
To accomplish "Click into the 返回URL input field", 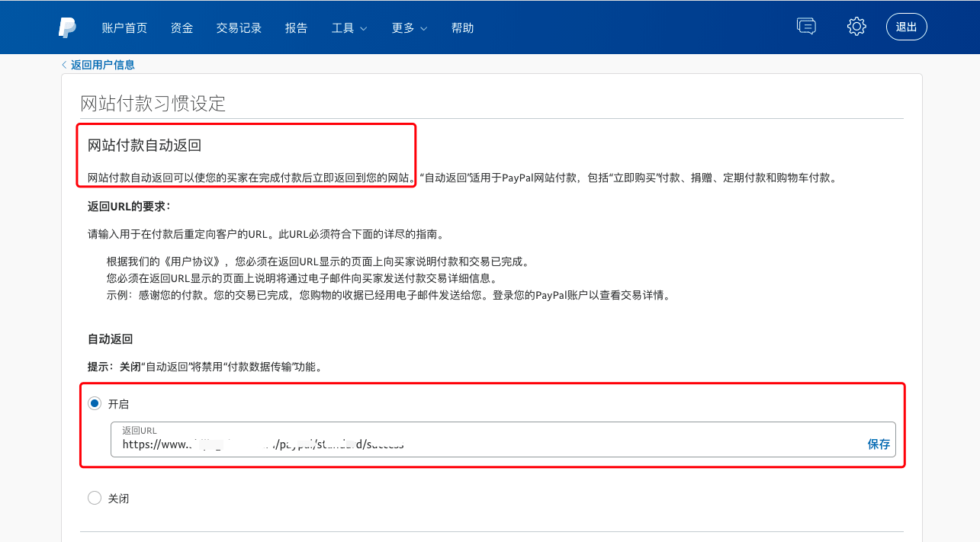I will 503,439.
